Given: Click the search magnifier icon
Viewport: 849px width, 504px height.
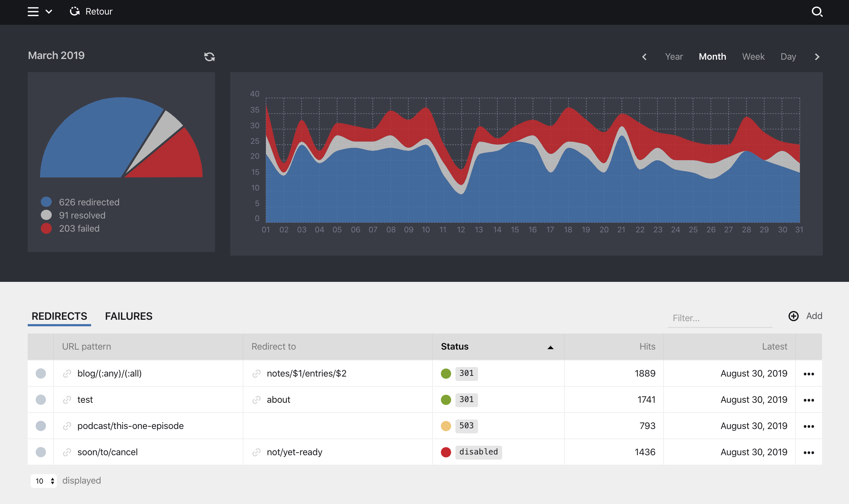Looking at the screenshot, I should (x=817, y=12).
